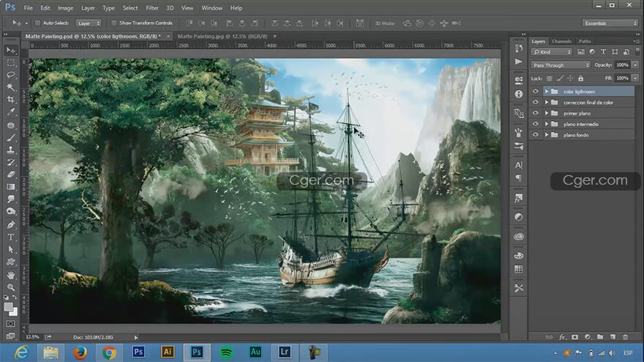The image size is (644, 362).
Task: Open Illustrator from the taskbar
Action: (x=167, y=352)
